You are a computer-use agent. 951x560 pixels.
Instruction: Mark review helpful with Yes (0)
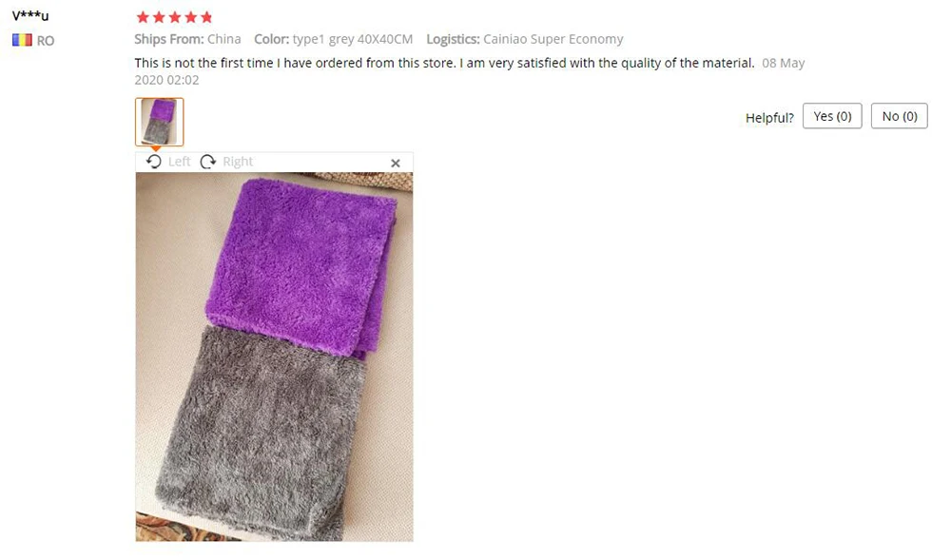point(832,116)
